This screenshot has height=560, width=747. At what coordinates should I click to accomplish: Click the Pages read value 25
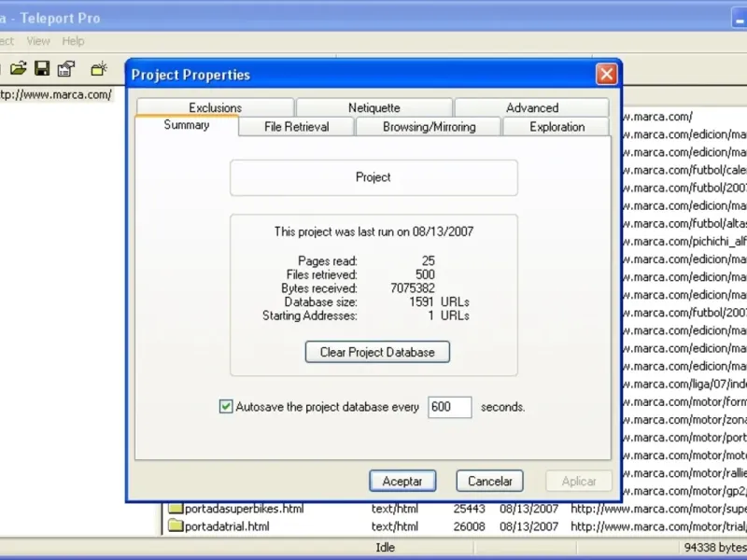(x=429, y=261)
